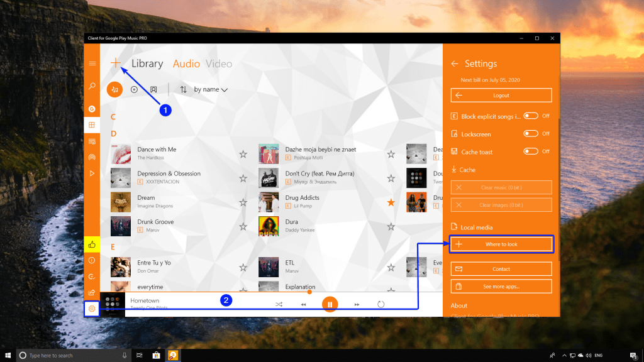The height and width of the screenshot is (362, 644).
Task: Turn on the Cache toast switch
Action: point(531,151)
